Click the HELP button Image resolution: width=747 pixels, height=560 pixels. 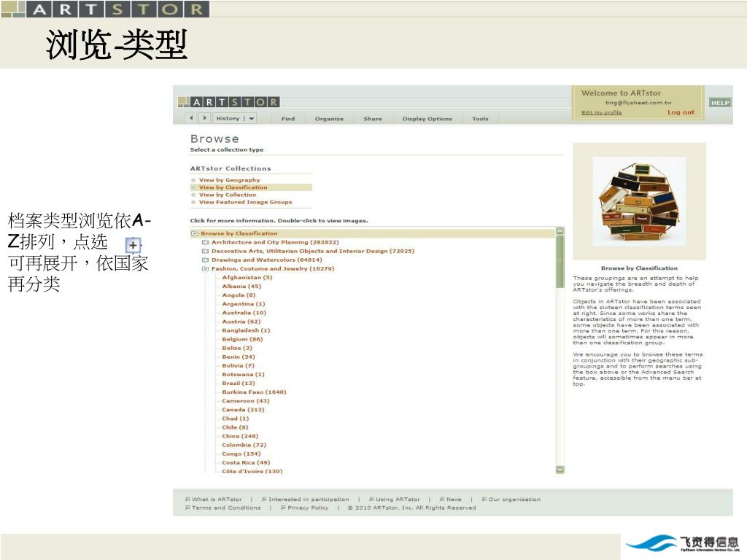(720, 102)
